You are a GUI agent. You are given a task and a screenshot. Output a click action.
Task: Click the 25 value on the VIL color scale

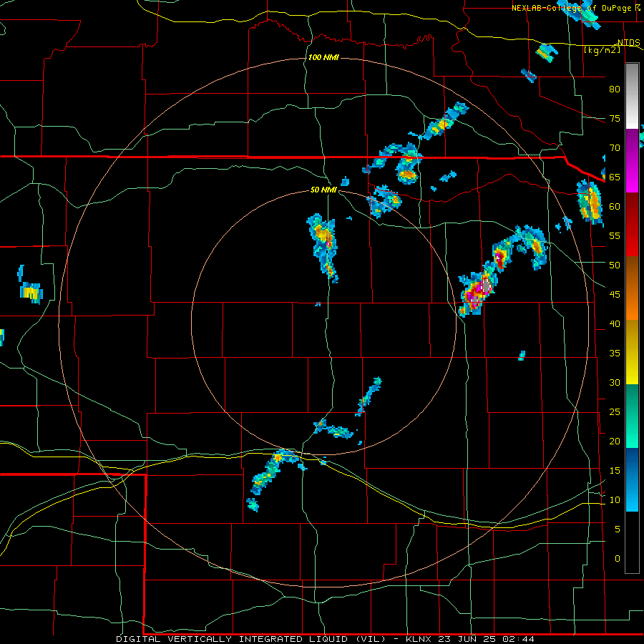click(x=615, y=412)
